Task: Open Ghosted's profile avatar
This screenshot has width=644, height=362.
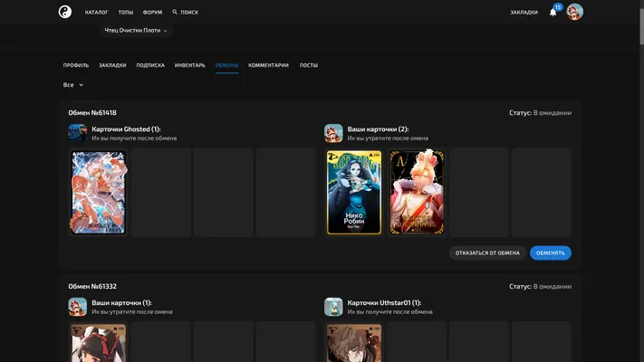Action: tap(78, 133)
